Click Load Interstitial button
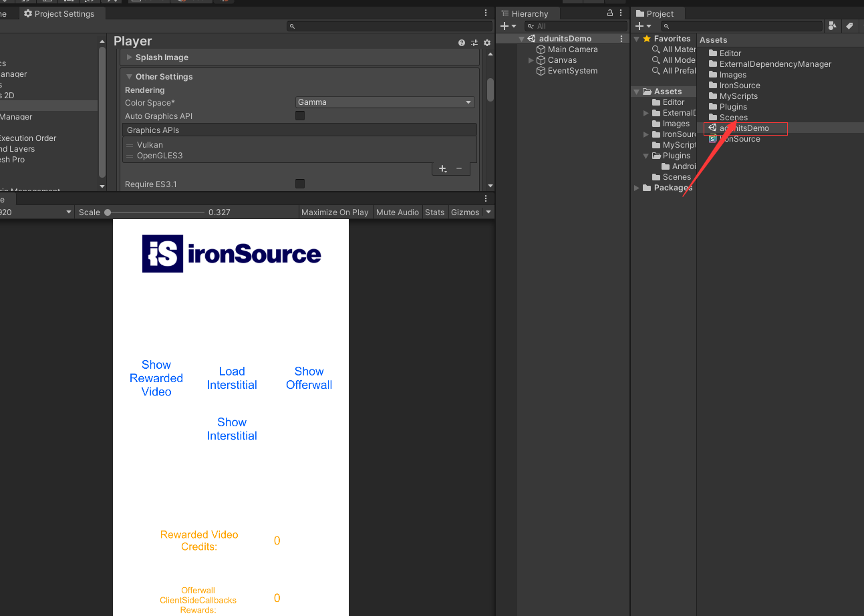 [x=232, y=378]
